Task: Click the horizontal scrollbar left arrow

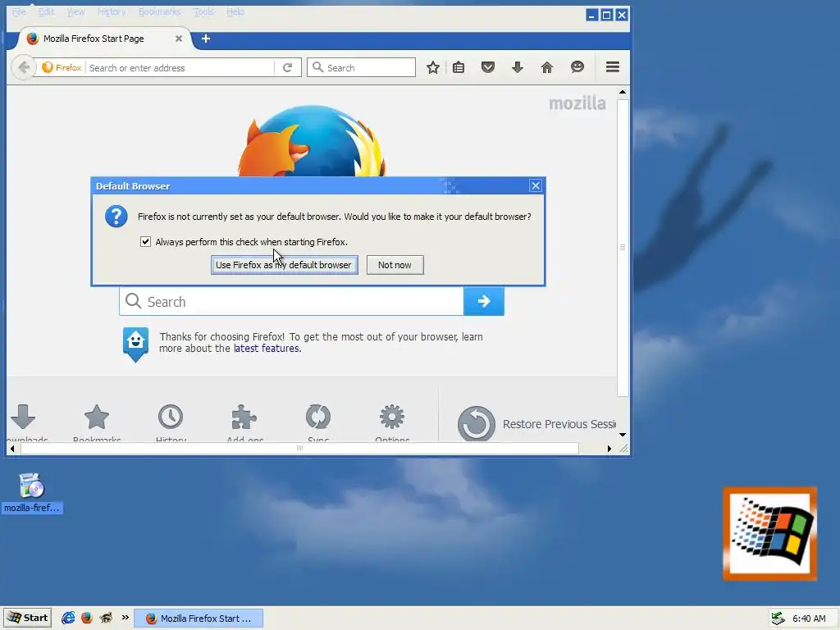Action: tap(12, 449)
